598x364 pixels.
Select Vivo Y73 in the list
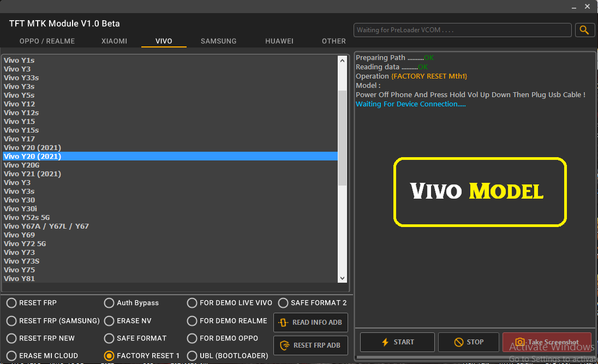coord(170,253)
